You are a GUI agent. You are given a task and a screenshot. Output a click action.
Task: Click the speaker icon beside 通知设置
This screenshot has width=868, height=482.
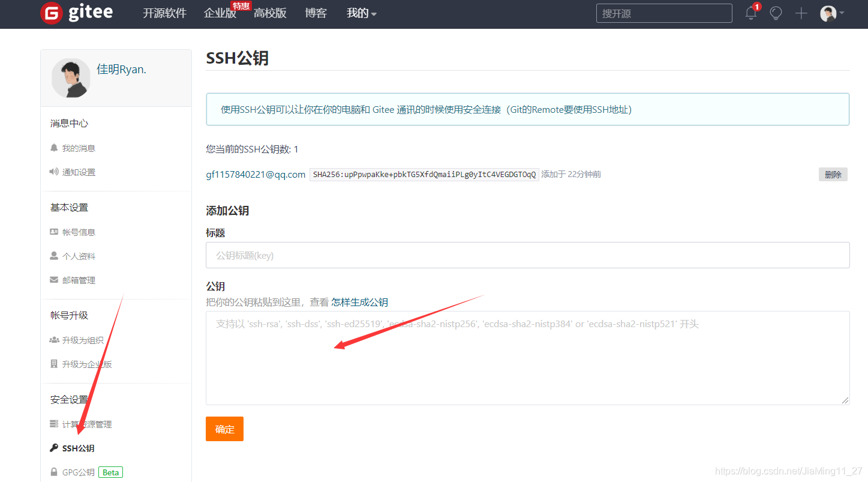(x=54, y=172)
